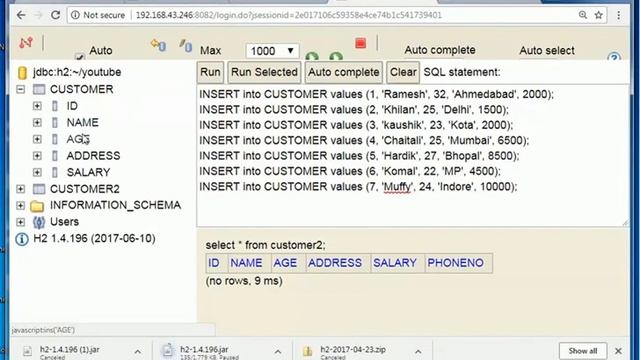Viewport: 640px width, 360px height.
Task: Click the green run selected icon right
Action: coord(336,57)
